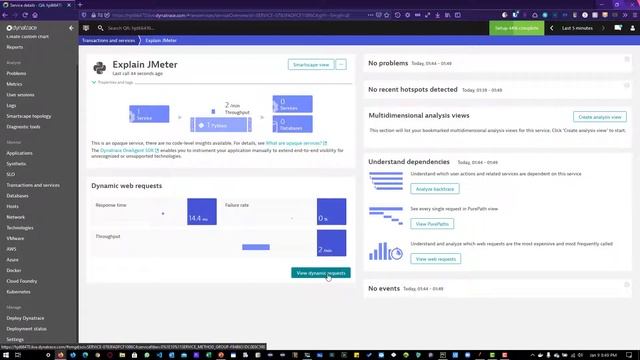Go to previous timeframe arrow

552,28
